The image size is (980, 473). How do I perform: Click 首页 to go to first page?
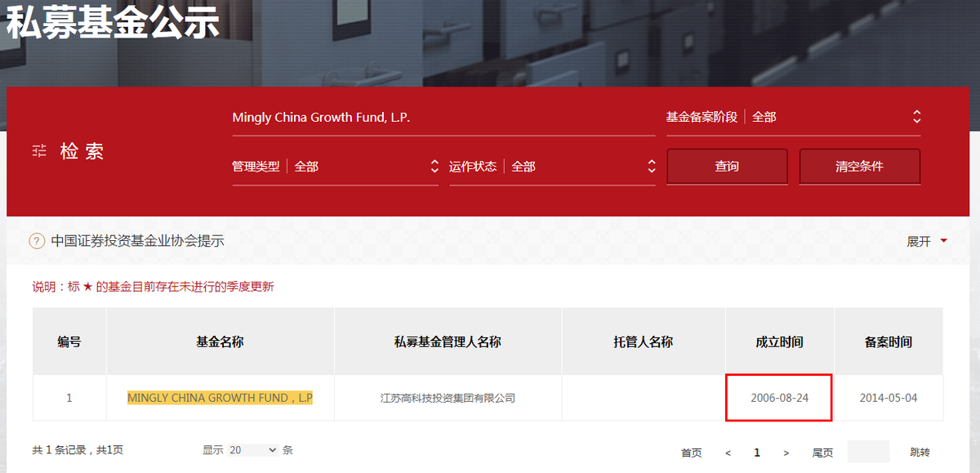click(690, 451)
